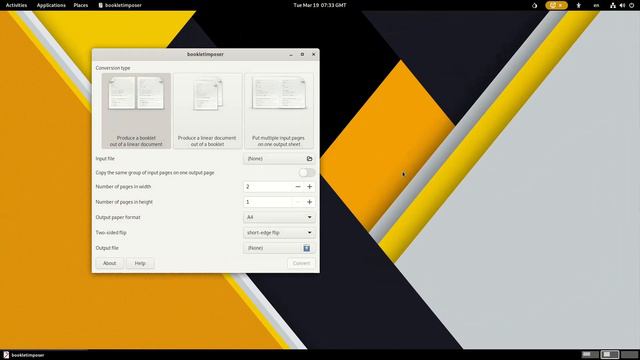Increase the number of pages in height
The height and width of the screenshot is (360, 640).
click(309, 202)
